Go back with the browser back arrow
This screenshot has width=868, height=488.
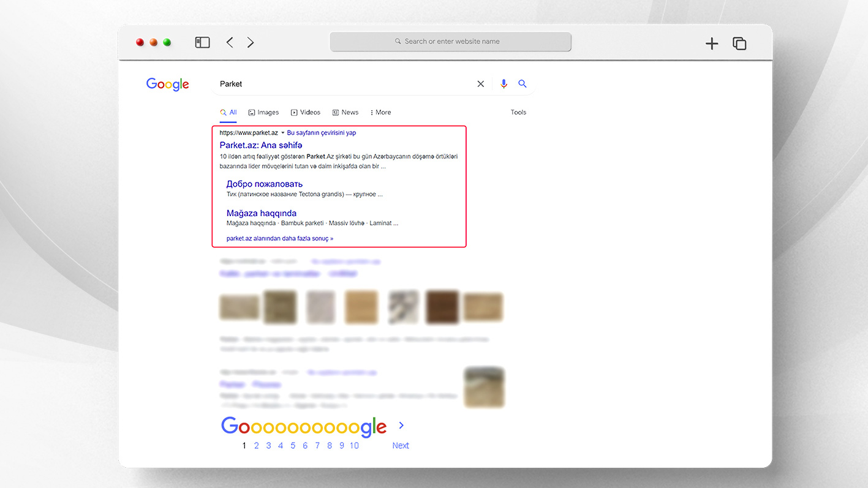(230, 42)
